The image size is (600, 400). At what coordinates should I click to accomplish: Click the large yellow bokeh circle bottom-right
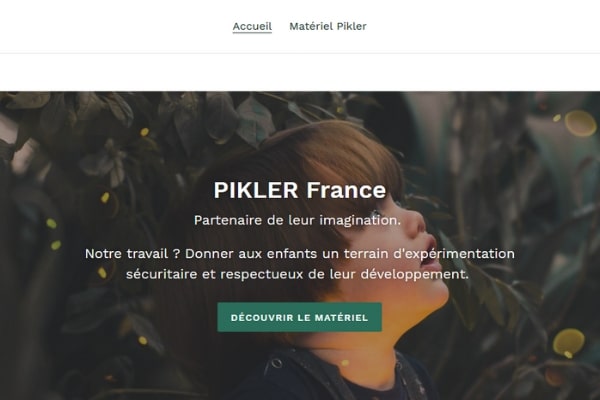click(x=569, y=342)
